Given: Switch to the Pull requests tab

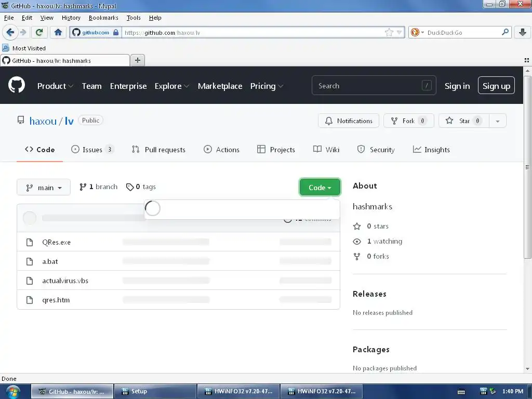Looking at the screenshot, I should 158,150.
